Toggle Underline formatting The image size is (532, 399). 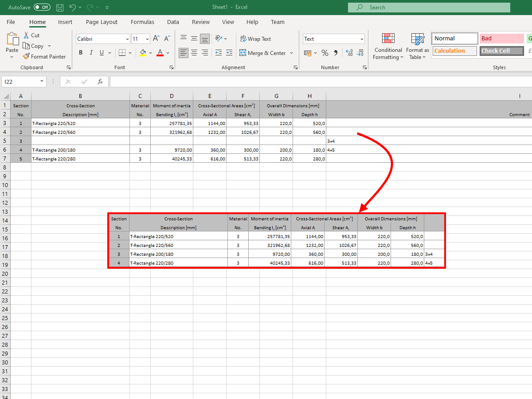102,53
